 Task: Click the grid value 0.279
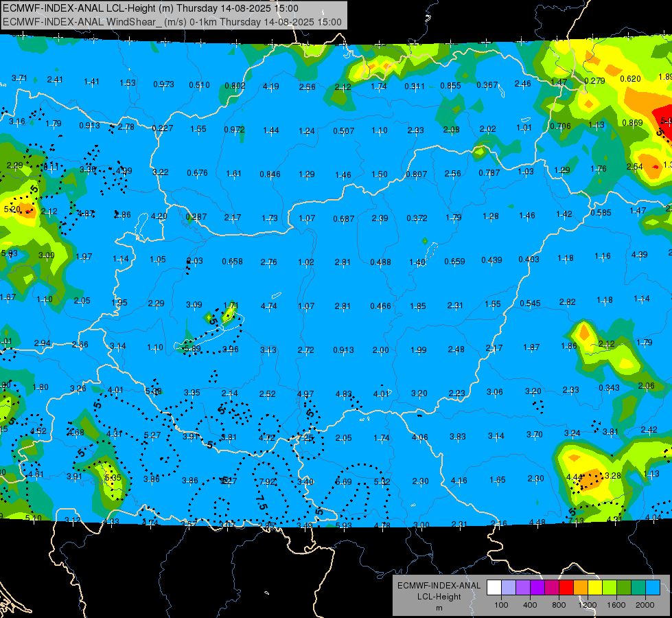(595, 80)
